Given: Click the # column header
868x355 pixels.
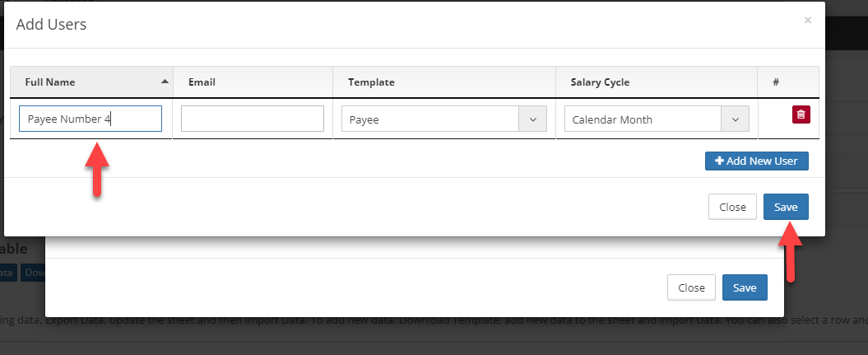Looking at the screenshot, I should click(776, 82).
